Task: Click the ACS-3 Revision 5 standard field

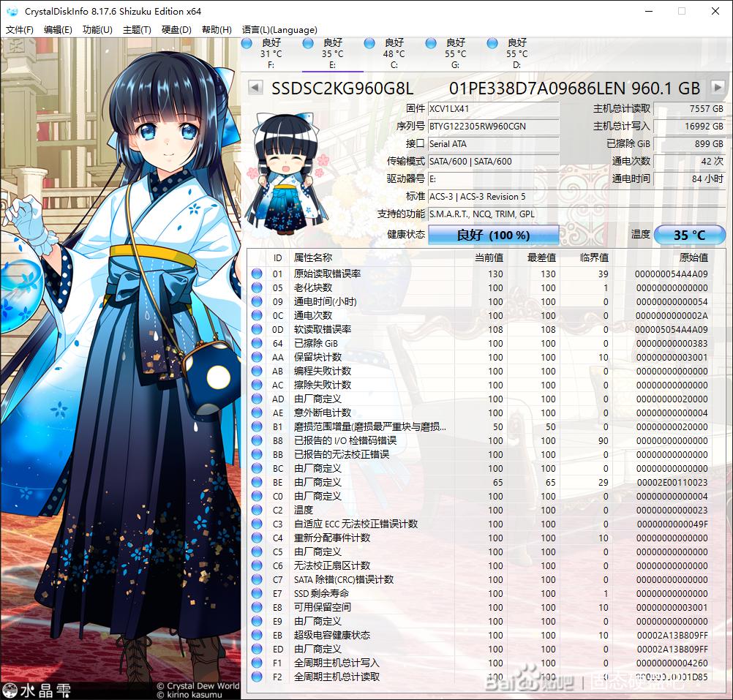Action: coord(576,196)
